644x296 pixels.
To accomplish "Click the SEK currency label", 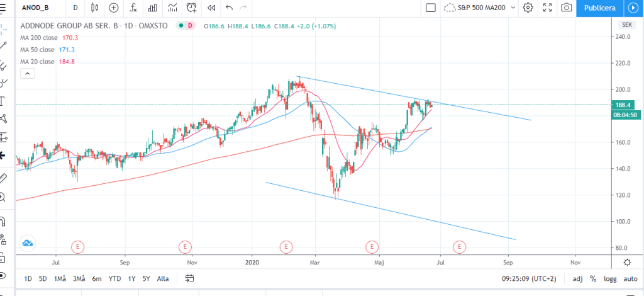I will coord(626,25).
